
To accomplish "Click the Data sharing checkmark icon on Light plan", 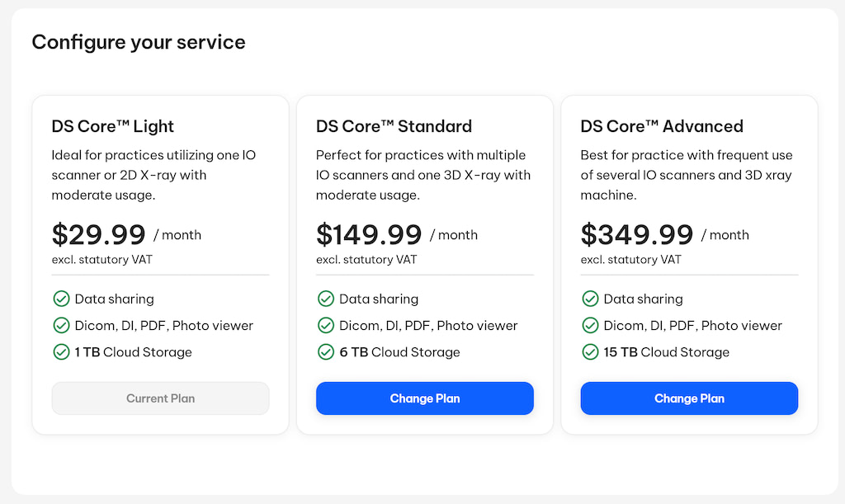I will click(61, 299).
